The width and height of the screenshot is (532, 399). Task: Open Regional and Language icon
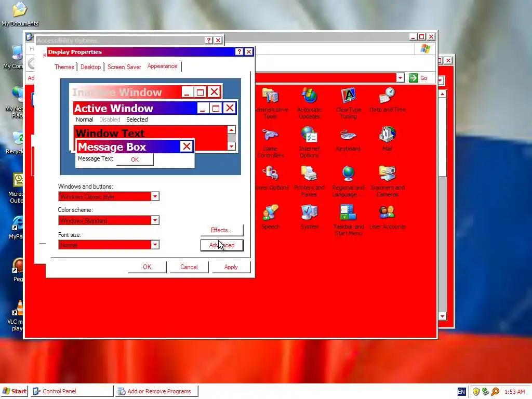348,181
